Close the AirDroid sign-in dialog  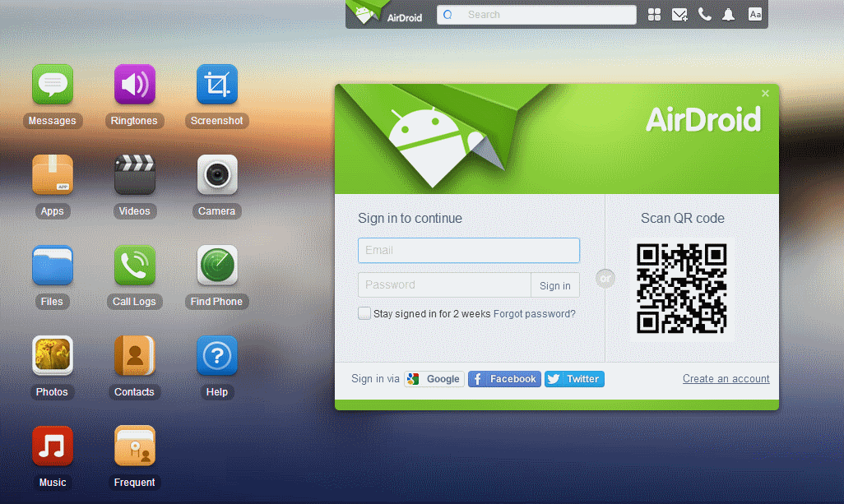tap(765, 94)
